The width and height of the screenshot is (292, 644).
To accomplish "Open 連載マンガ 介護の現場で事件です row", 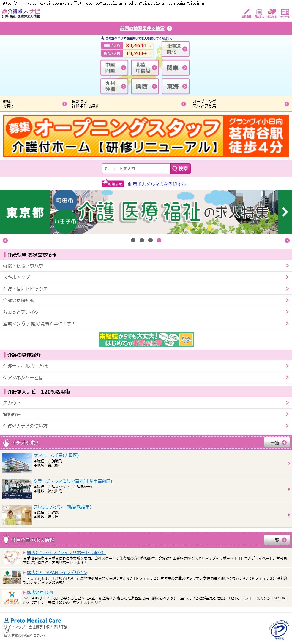I will (146, 324).
